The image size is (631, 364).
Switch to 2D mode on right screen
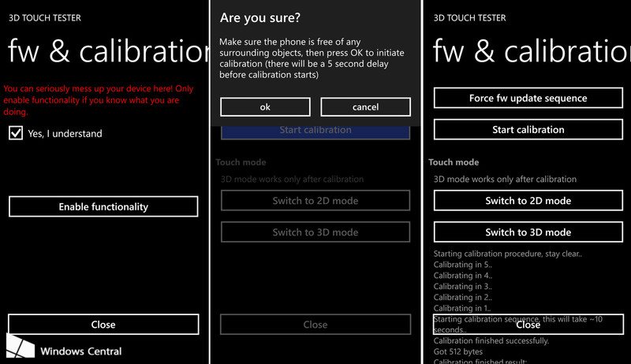point(528,201)
